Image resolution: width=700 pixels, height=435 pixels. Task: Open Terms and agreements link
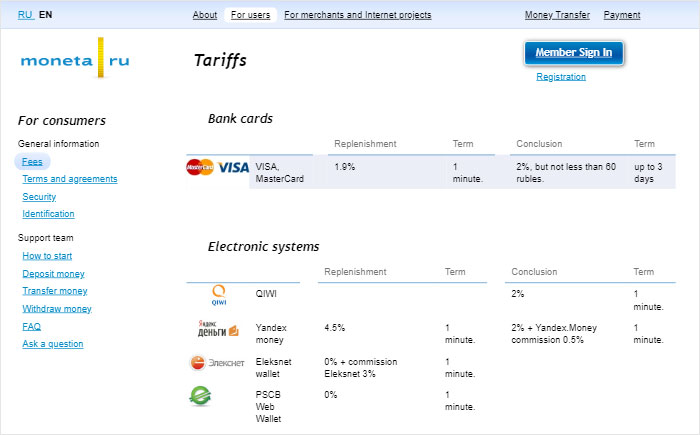[x=70, y=179]
